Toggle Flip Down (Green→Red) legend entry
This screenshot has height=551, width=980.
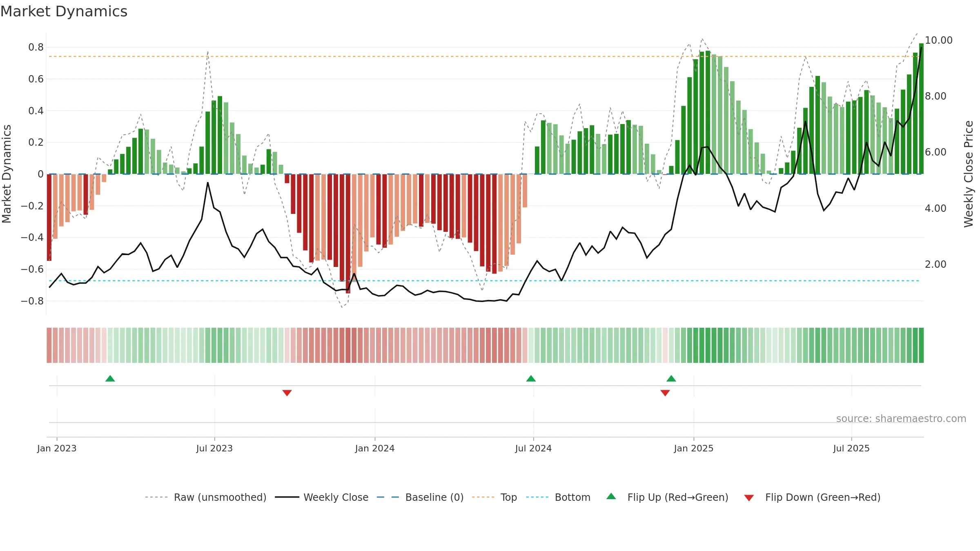click(812, 497)
